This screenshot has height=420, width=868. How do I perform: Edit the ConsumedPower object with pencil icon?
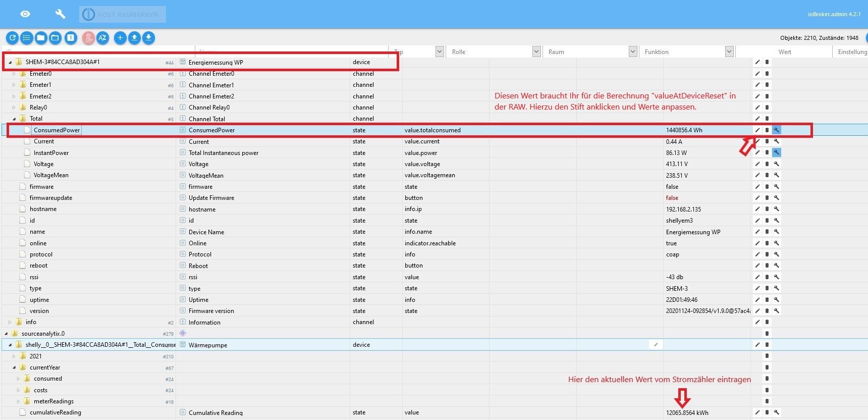click(x=757, y=130)
